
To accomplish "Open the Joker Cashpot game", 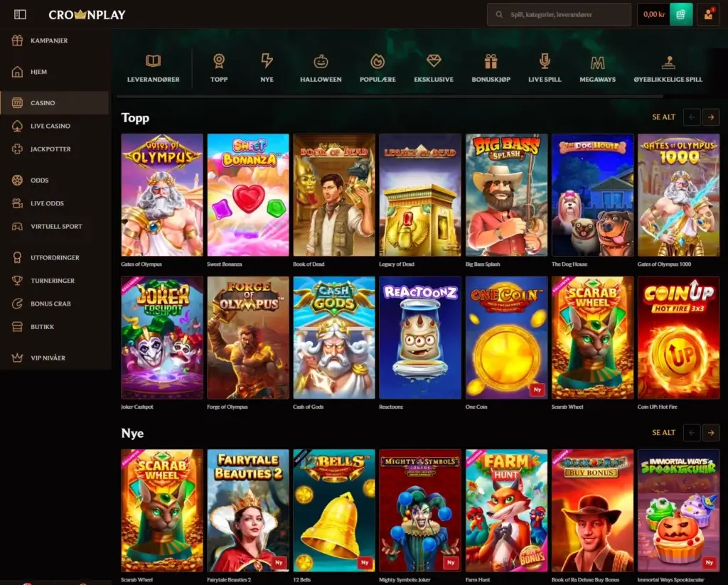I will [162, 338].
